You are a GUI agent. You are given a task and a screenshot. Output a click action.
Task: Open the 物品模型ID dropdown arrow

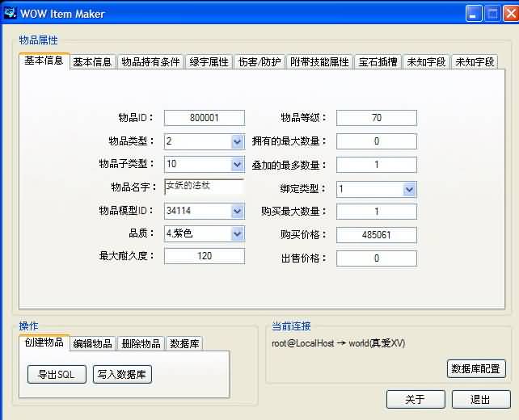click(x=237, y=211)
